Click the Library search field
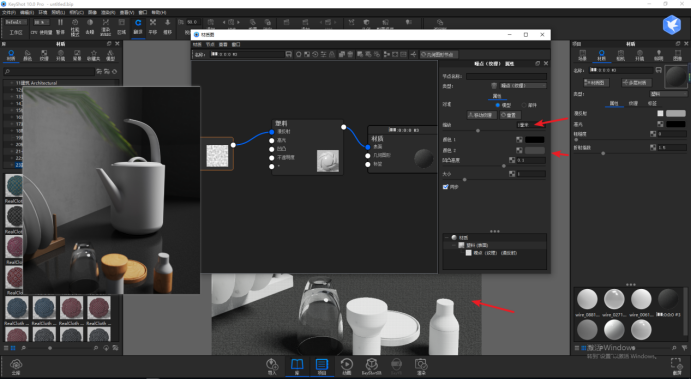This screenshot has width=692, height=380. click(49, 71)
